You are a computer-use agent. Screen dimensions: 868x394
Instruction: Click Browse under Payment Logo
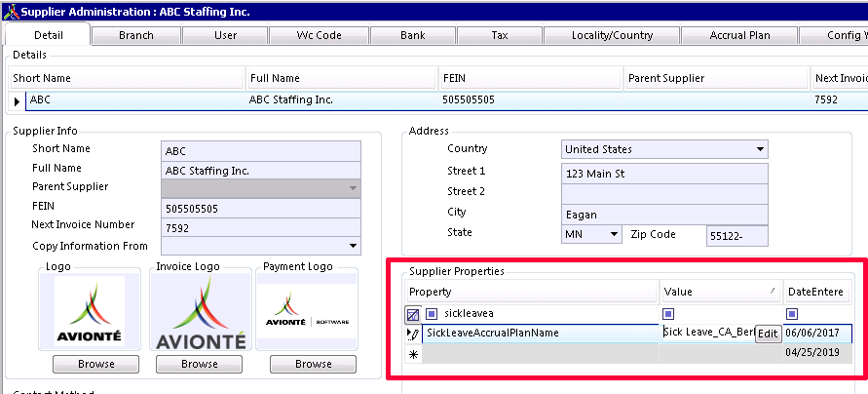tap(314, 364)
